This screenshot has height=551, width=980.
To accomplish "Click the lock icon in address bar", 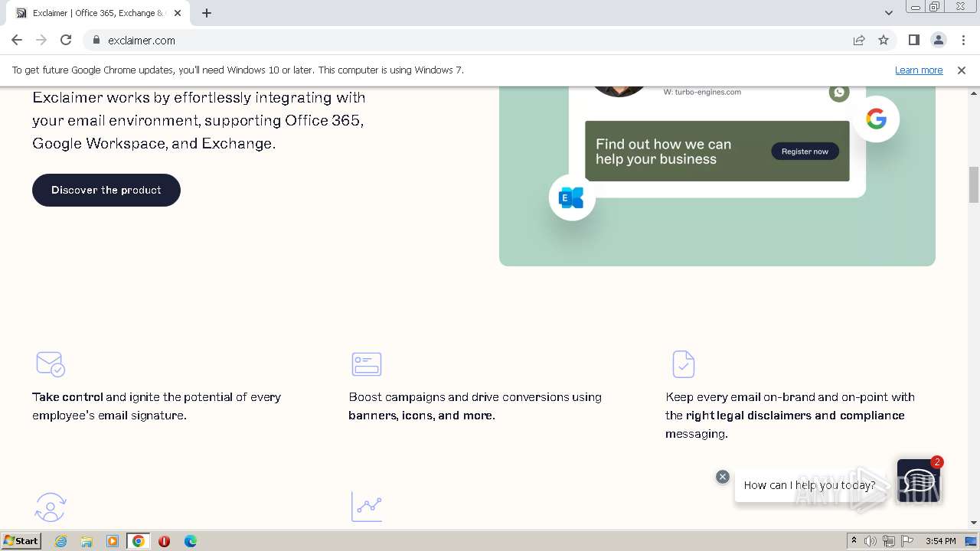I will click(x=96, y=40).
